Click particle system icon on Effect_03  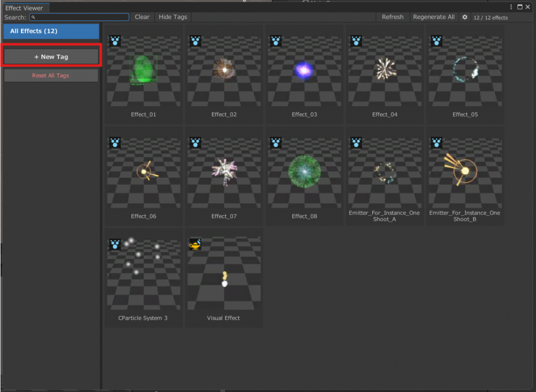click(276, 41)
